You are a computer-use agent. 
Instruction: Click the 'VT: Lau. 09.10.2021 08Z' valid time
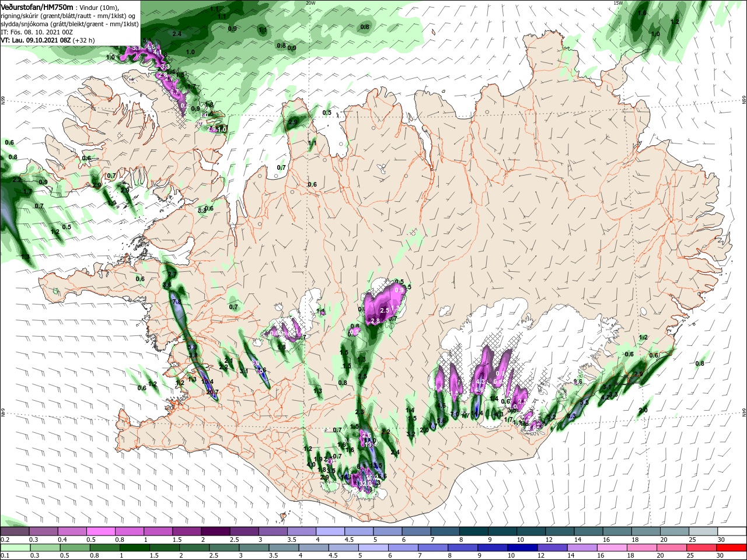point(36,40)
